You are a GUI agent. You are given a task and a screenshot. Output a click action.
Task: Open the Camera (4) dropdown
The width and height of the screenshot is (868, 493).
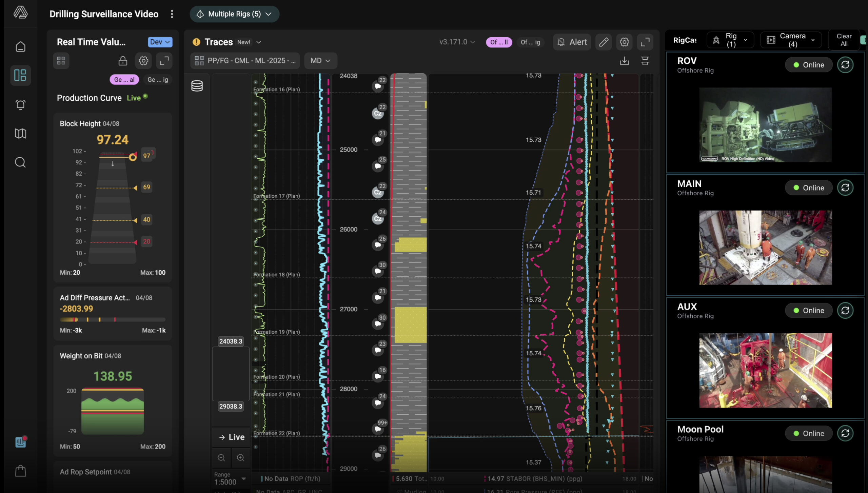pos(791,40)
